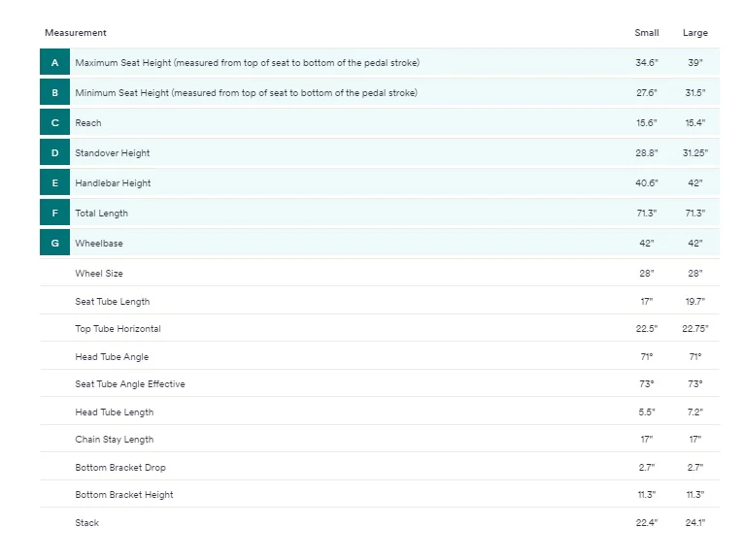744x560 pixels.
Task: Select the Top Tube Horizontal label
Action: 118,329
